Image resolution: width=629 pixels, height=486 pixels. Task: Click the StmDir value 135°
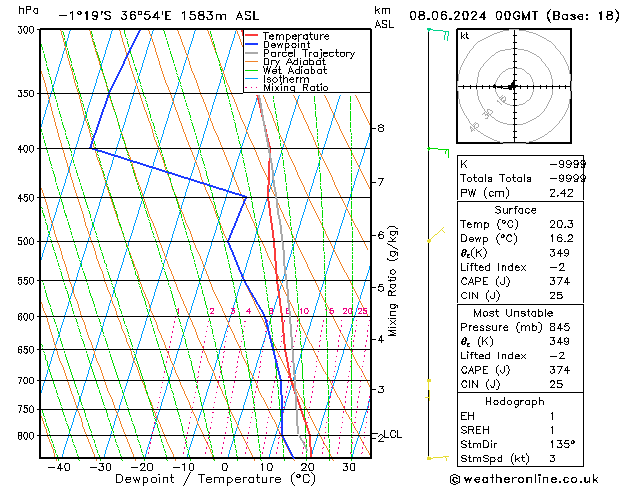pos(562,444)
